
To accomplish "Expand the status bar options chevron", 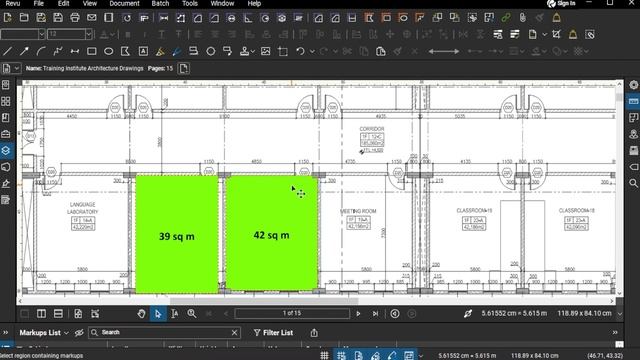I will point(420,356).
